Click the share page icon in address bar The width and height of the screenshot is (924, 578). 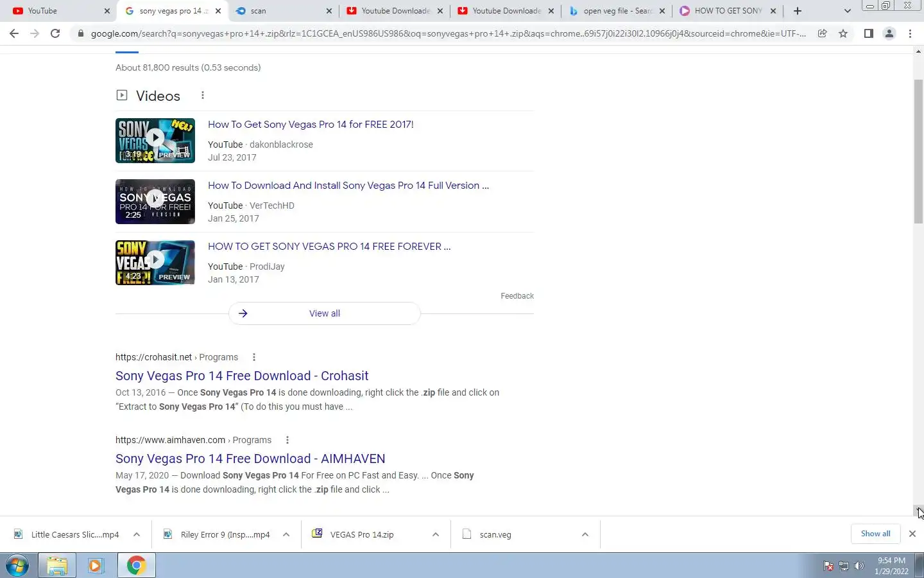pyautogui.click(x=822, y=33)
